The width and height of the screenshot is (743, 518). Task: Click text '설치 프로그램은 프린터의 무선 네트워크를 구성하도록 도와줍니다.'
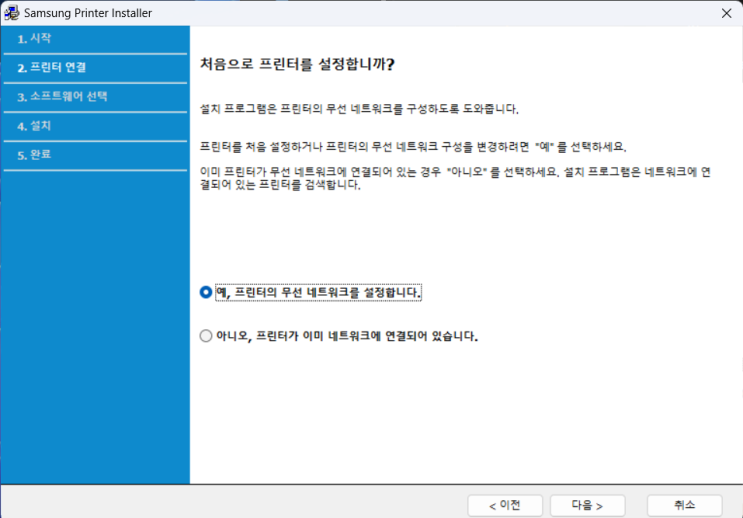pos(359,109)
